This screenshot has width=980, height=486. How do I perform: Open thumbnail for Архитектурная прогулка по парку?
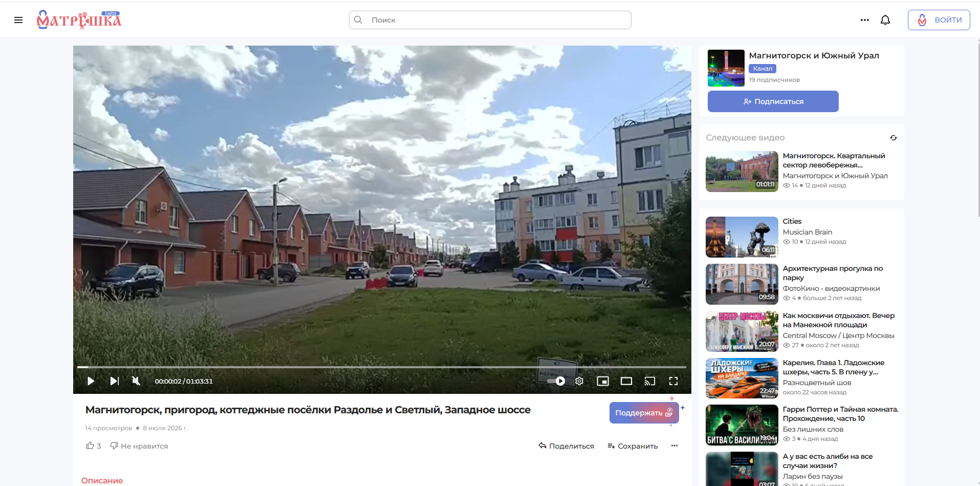[742, 284]
